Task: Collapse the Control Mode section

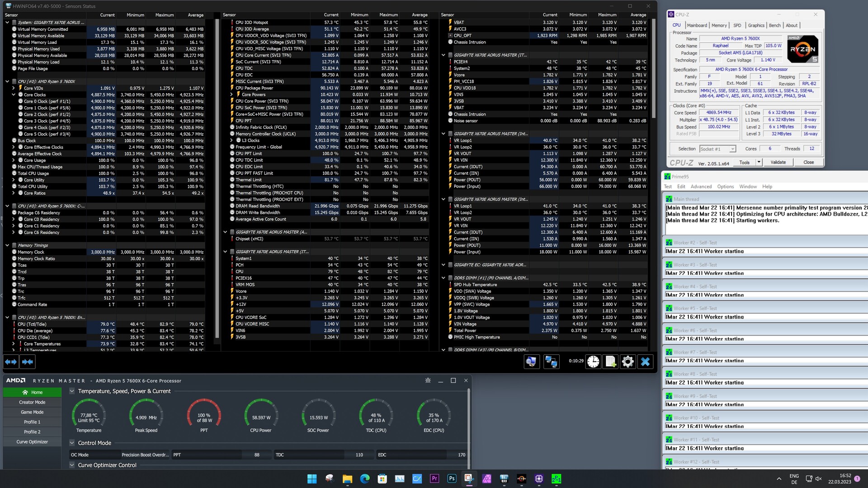Action: [x=72, y=443]
